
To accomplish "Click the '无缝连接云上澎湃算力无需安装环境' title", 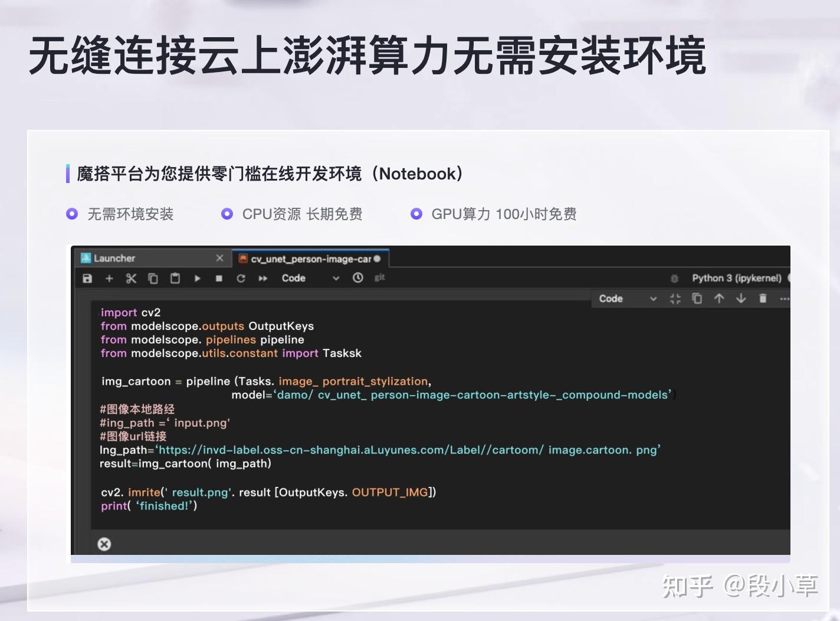I will coord(367,56).
